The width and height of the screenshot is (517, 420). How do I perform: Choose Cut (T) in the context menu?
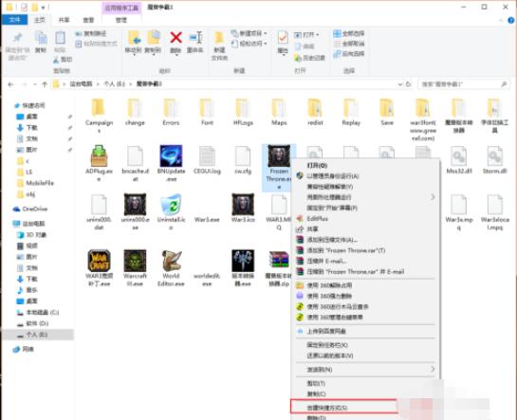316,383
